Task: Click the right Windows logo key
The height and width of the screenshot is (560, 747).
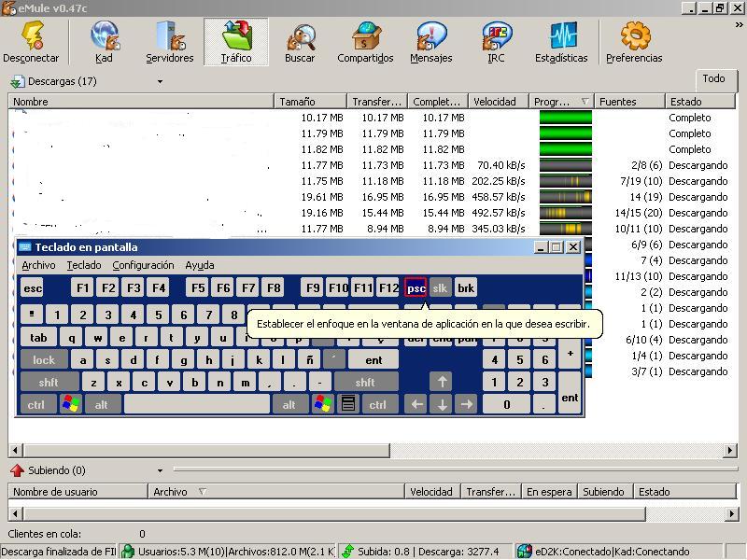Action: pos(322,405)
